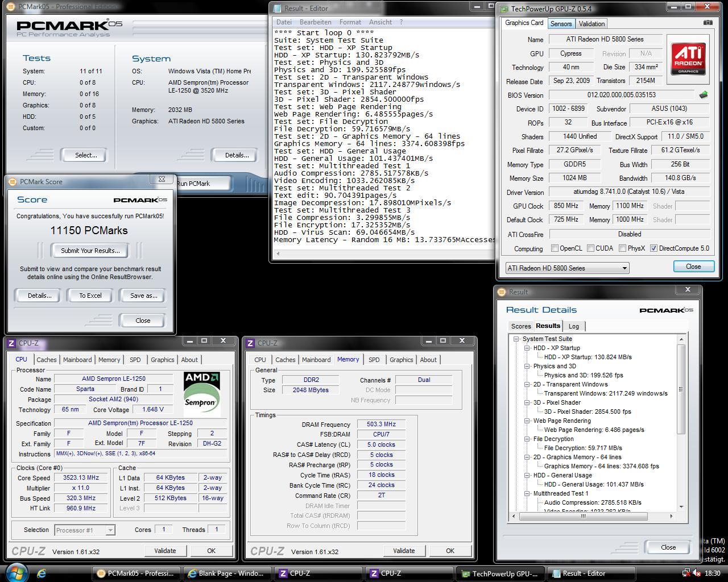Launch Internet Explorer from quick launch
This screenshot has width=728, height=582.
(x=42, y=573)
